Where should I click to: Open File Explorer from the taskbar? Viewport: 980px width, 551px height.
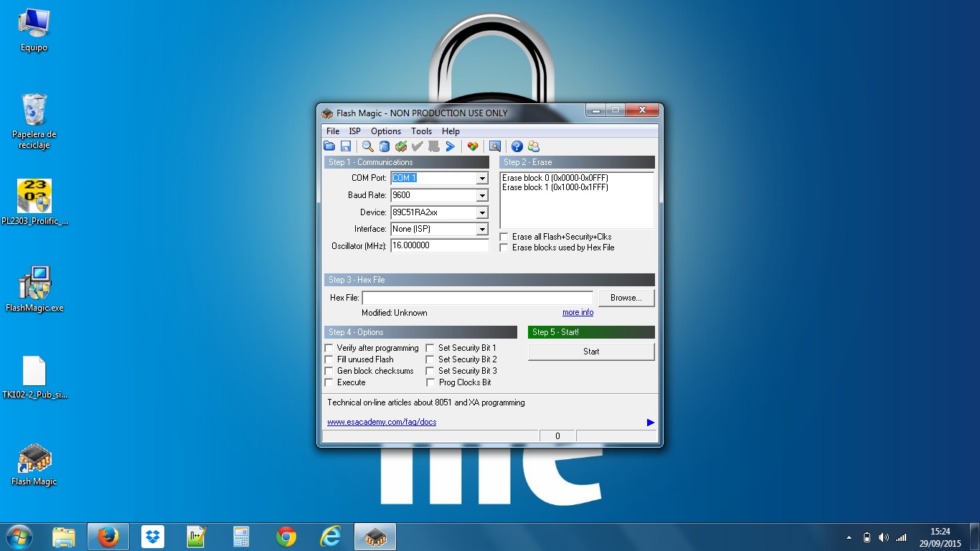(64, 537)
